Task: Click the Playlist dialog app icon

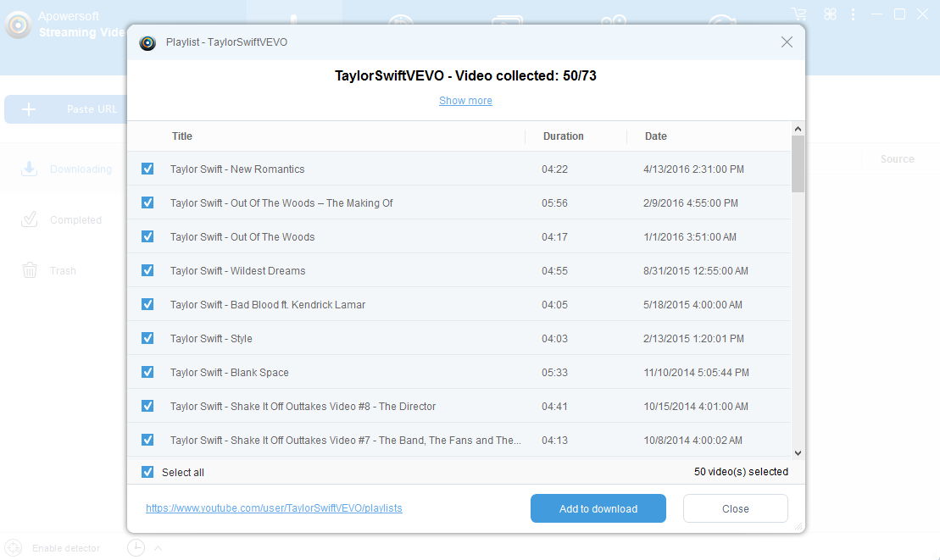Action: point(147,42)
